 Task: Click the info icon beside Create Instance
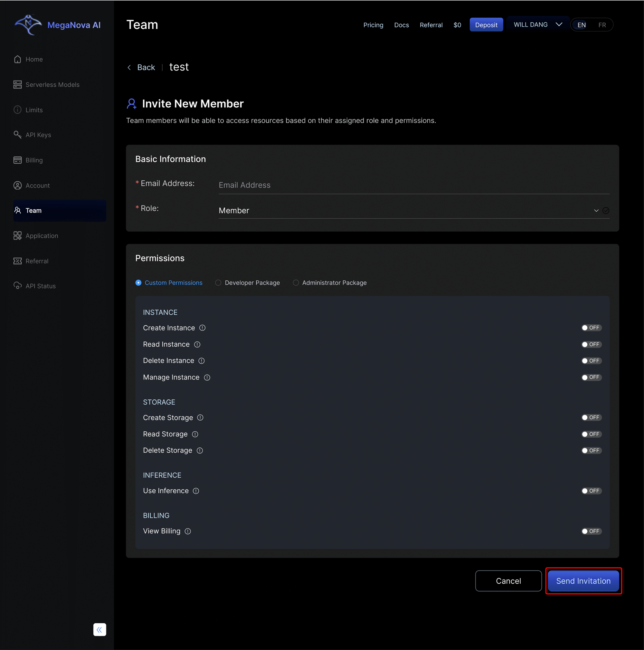click(202, 328)
